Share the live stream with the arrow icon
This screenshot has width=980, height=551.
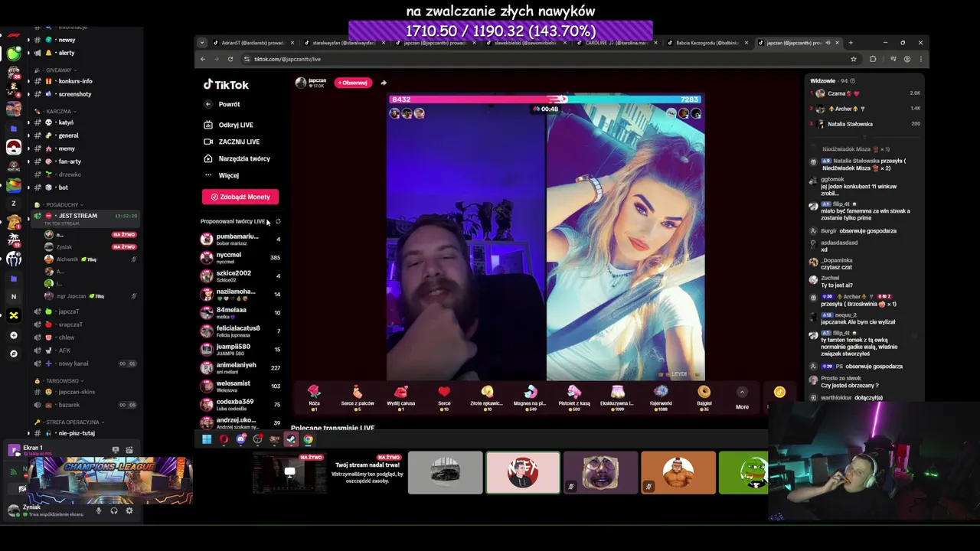coord(384,83)
